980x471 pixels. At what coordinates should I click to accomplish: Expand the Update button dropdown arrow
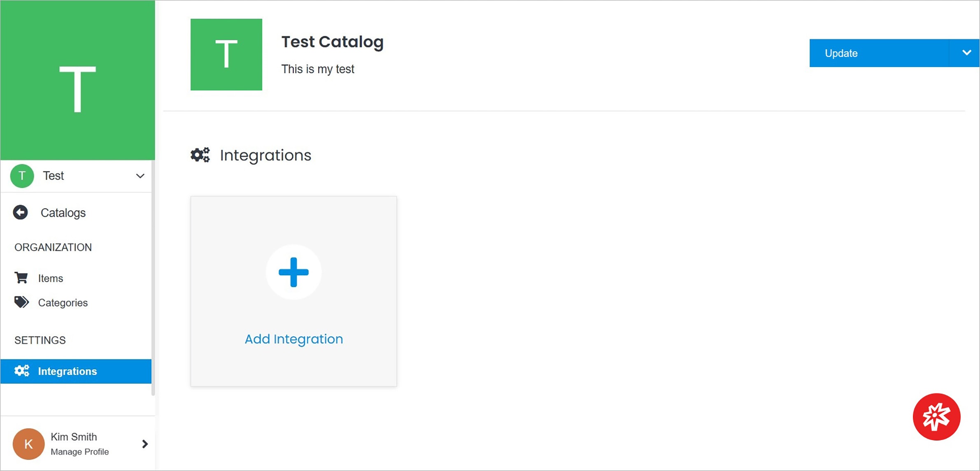click(x=964, y=53)
